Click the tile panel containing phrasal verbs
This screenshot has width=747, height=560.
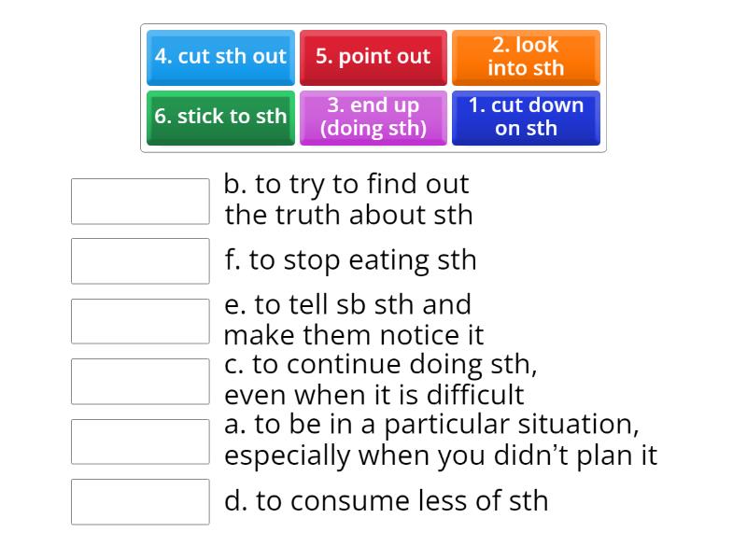(x=373, y=88)
